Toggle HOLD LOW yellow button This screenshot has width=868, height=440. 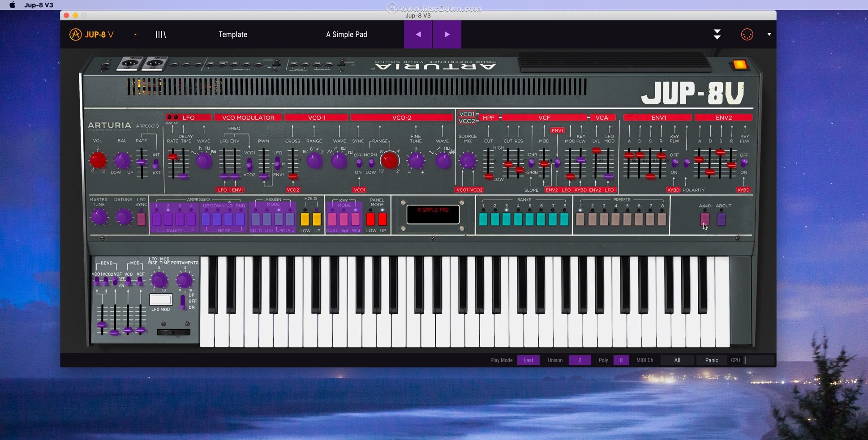pyautogui.click(x=305, y=219)
